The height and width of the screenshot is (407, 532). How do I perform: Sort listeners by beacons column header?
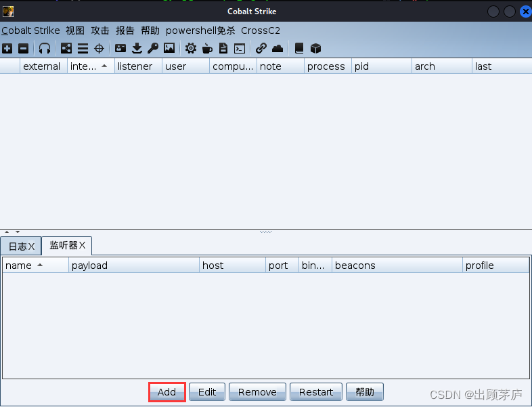(397, 265)
